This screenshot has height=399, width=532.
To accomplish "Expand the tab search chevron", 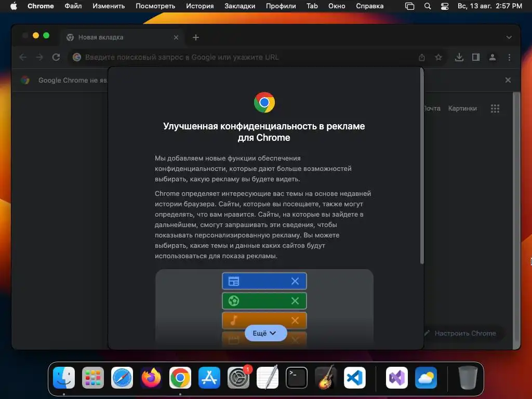I will point(509,37).
